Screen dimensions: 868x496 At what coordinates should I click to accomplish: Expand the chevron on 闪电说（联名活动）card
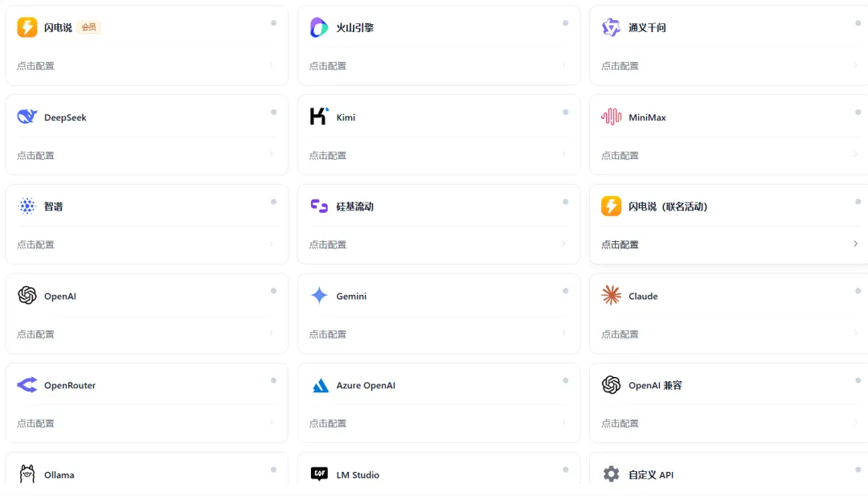[x=856, y=244]
